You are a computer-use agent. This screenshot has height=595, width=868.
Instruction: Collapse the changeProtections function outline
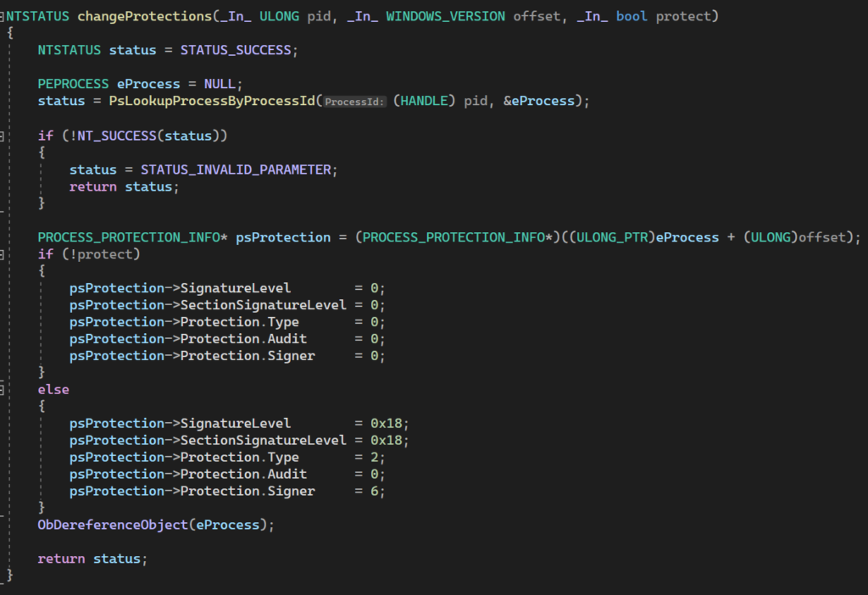(x=3, y=17)
